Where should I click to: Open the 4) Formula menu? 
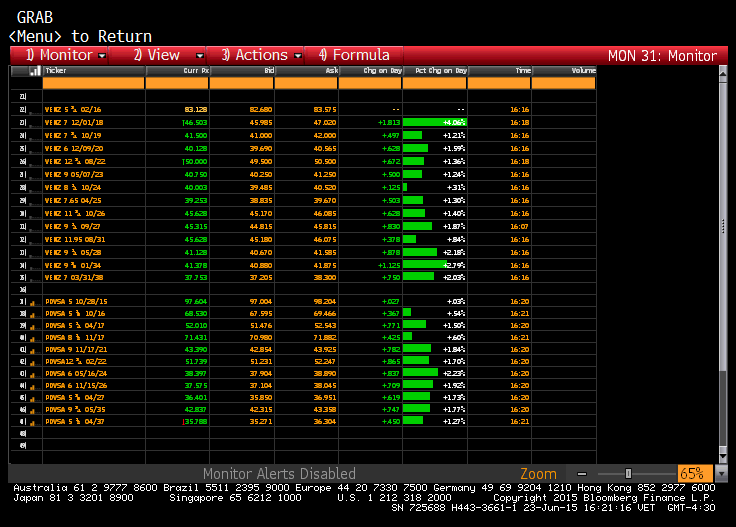[354, 55]
